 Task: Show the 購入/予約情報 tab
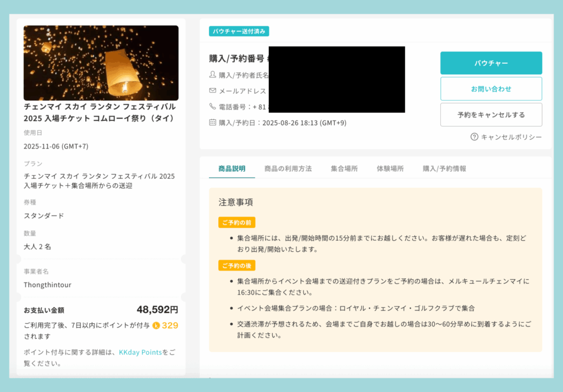point(444,169)
